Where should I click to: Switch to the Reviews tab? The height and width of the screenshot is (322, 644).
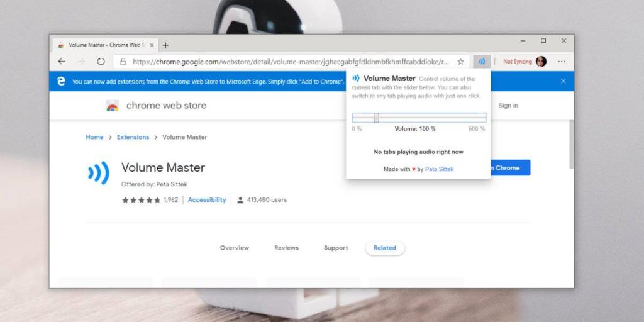[x=286, y=248]
